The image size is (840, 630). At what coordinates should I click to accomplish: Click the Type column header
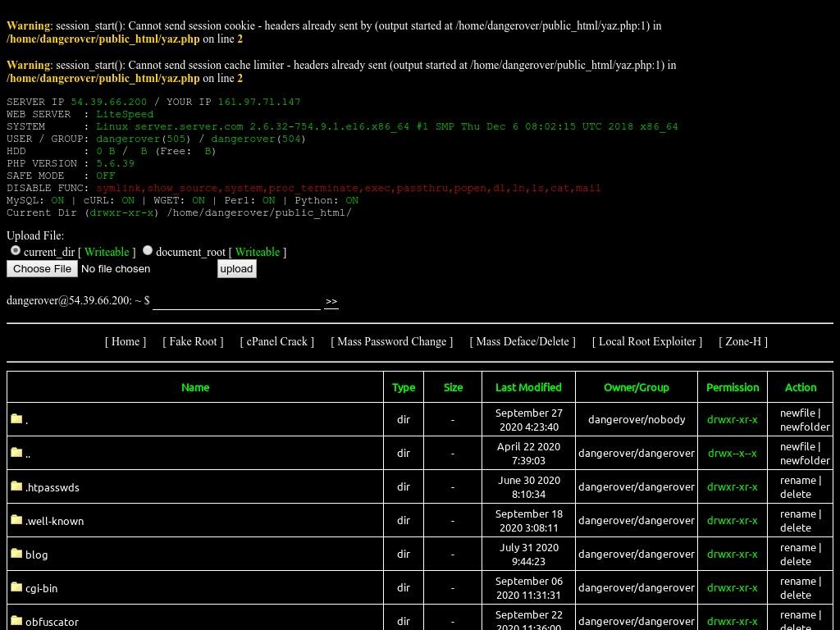404,387
